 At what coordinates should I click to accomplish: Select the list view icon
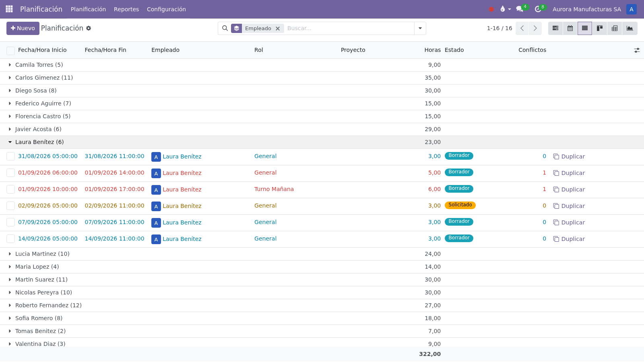585,28
